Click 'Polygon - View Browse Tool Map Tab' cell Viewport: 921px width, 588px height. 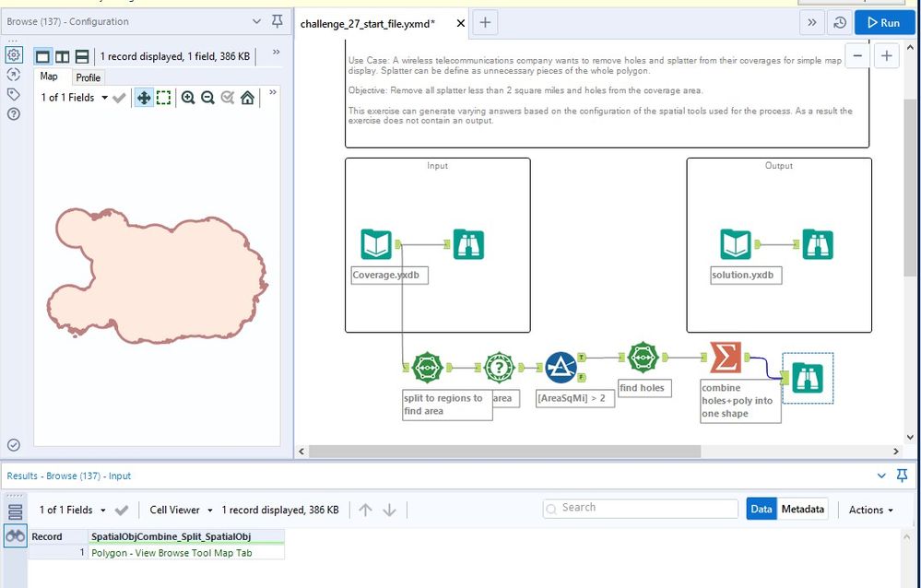point(186,553)
